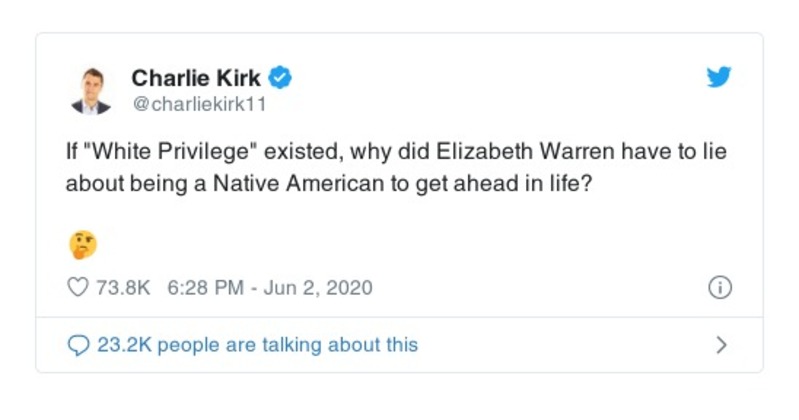Click the Twitter bird logo
The image size is (799, 420).
[x=719, y=78]
